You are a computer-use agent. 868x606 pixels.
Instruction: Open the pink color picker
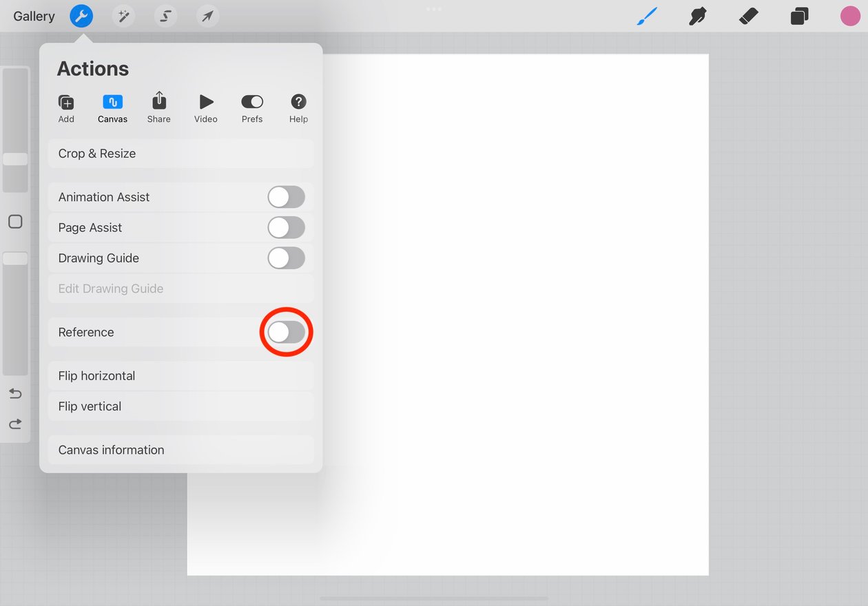(x=850, y=16)
